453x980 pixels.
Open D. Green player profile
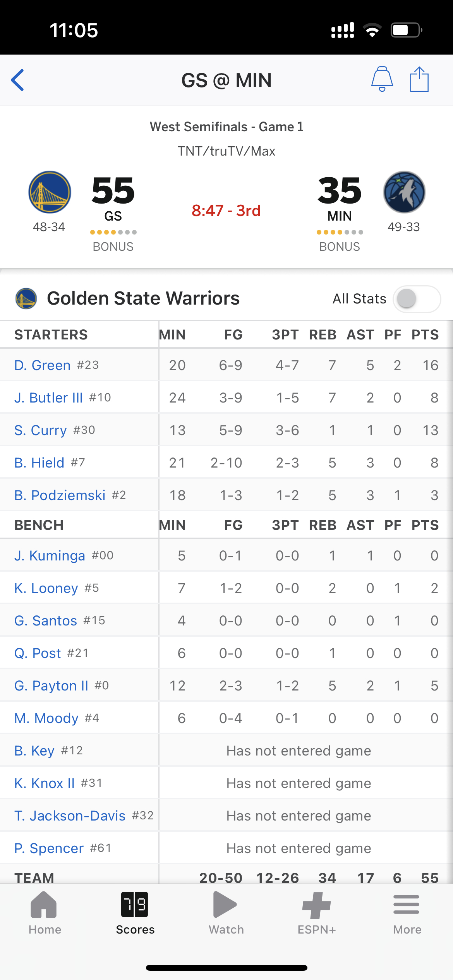(43, 365)
